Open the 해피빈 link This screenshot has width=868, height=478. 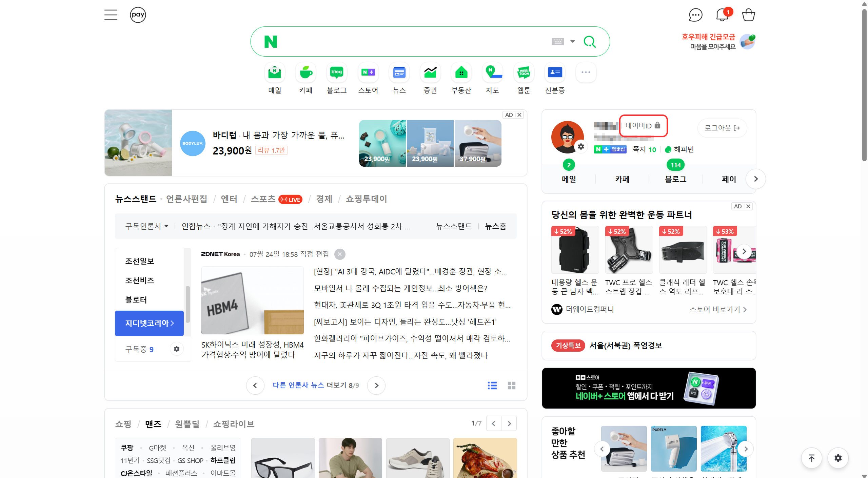point(679,149)
